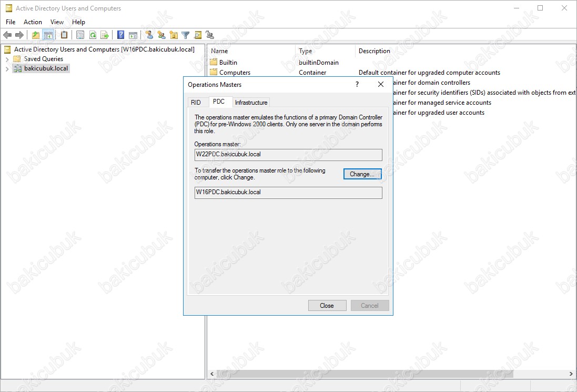Click the Saved Queries folder icon
Screen dimensions: 577x392
[x=17, y=59]
